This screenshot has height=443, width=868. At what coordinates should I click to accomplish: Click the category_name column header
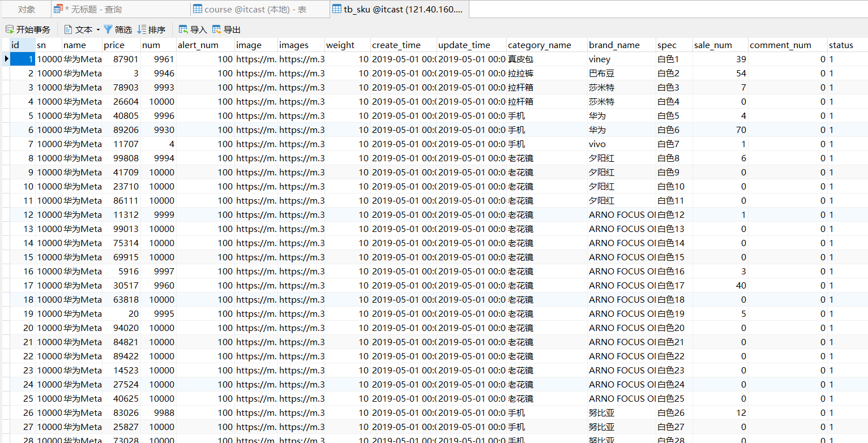pos(547,45)
